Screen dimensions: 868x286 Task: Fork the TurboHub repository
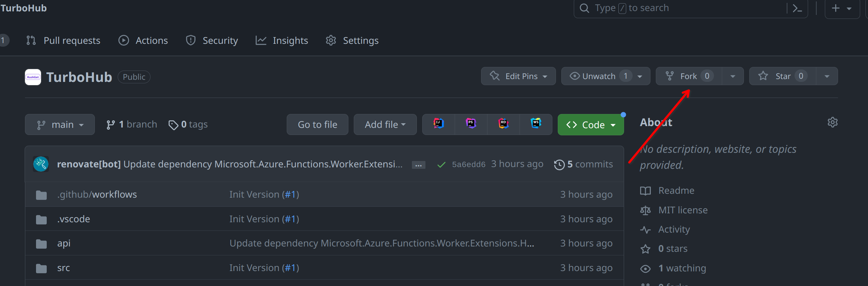(x=689, y=76)
